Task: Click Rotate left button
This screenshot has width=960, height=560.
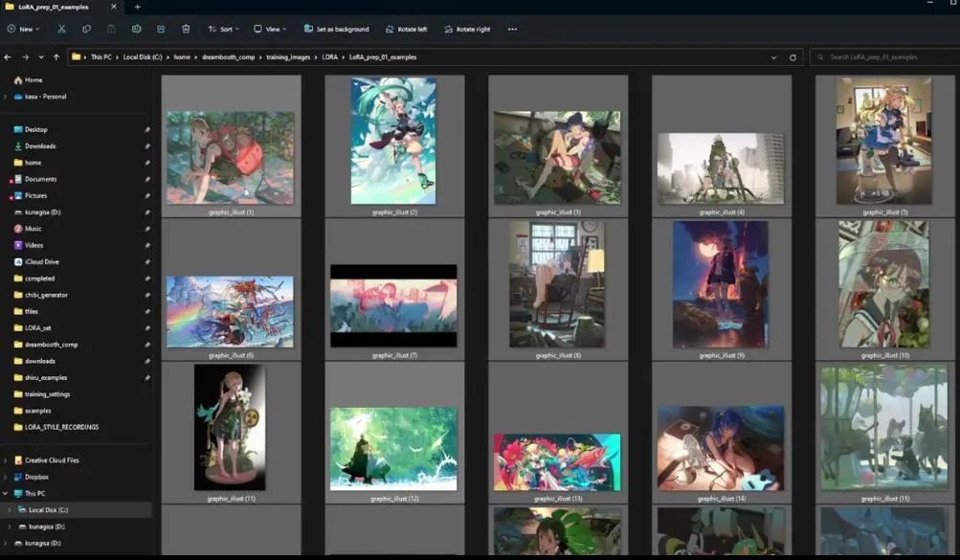Action: [407, 29]
